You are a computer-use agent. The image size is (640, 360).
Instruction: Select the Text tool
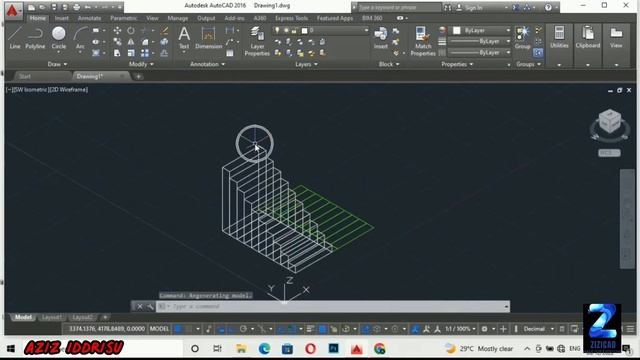click(x=184, y=38)
